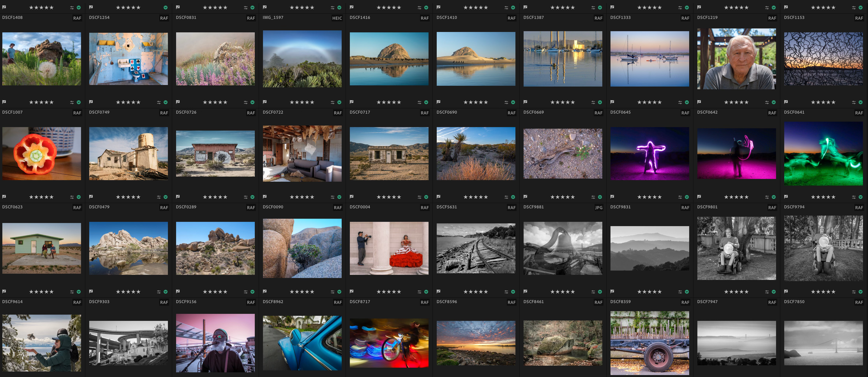
Task: Select the old truck wheel photo DSCF8359
Action: [650, 343]
